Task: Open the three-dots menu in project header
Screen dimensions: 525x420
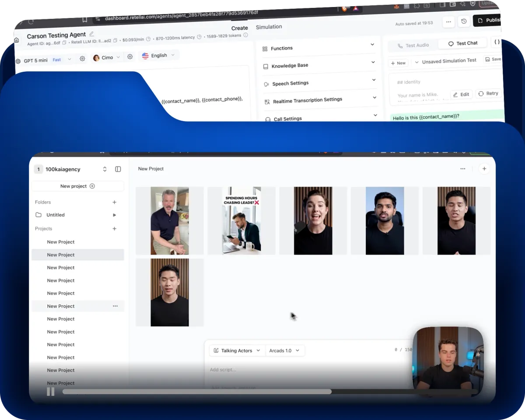Action: coord(463,168)
